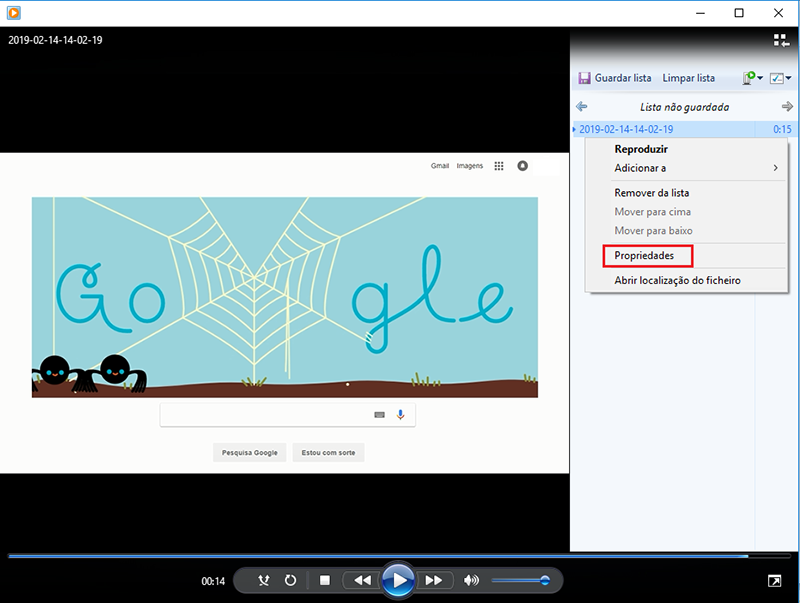Click the video seek progress bar

click(399, 556)
